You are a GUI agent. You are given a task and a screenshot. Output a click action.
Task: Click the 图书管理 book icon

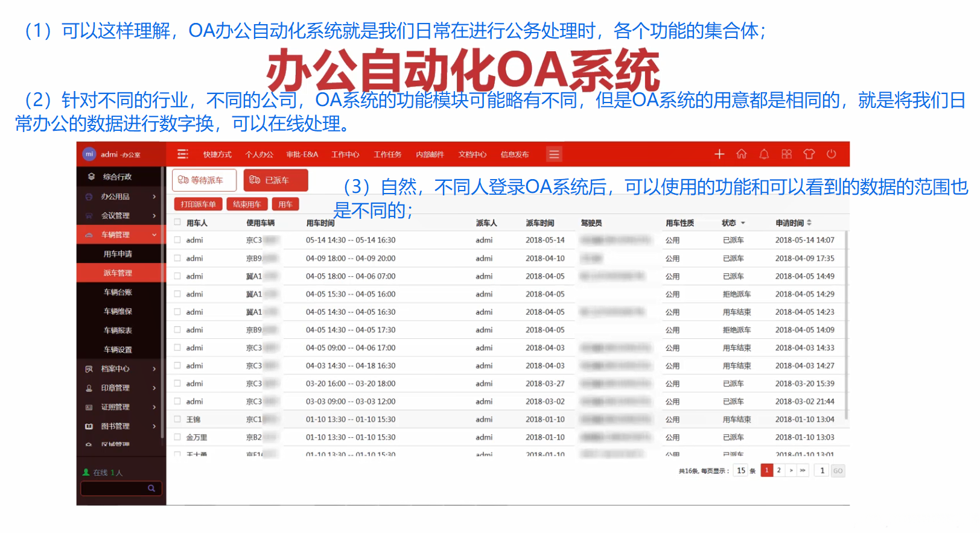89,426
